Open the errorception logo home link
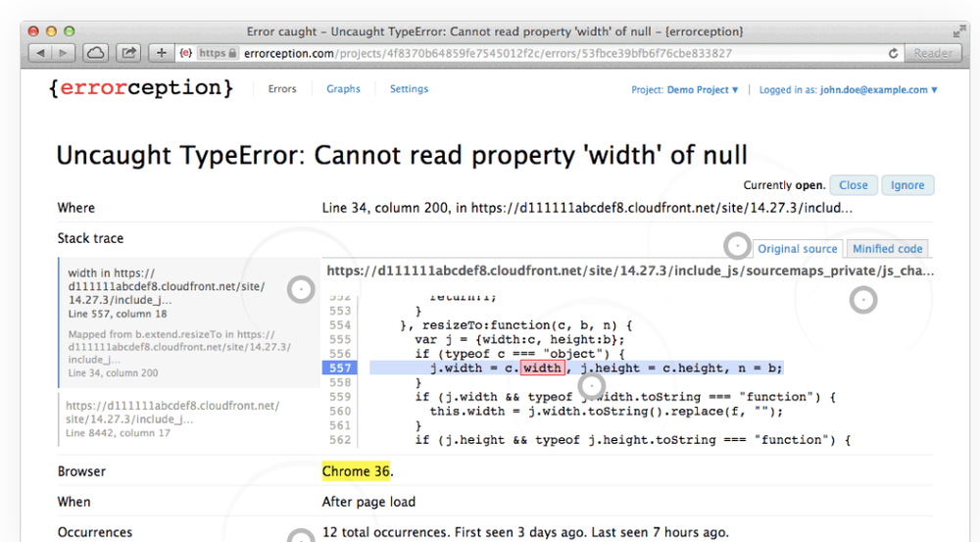The height and width of the screenshot is (542, 980). coord(140,87)
